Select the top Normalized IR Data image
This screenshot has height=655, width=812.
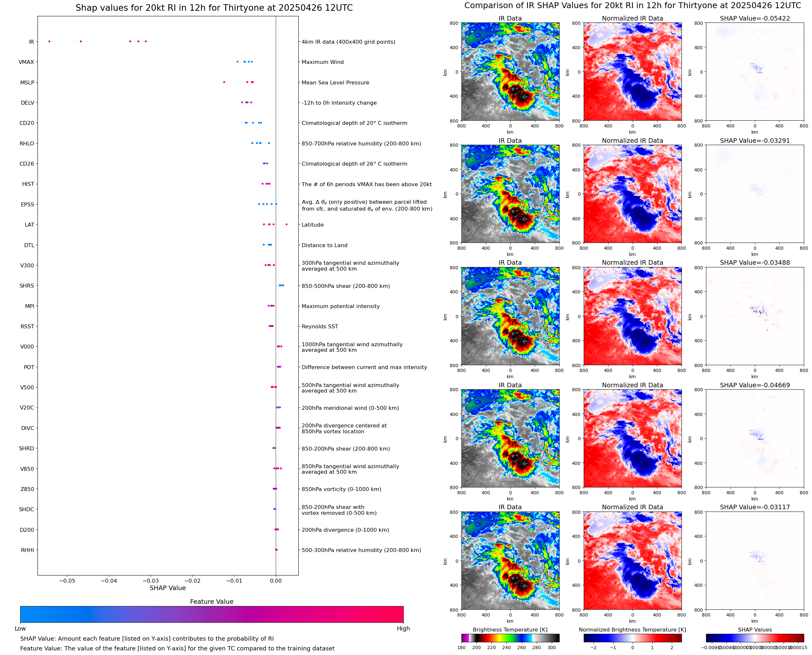click(632, 72)
